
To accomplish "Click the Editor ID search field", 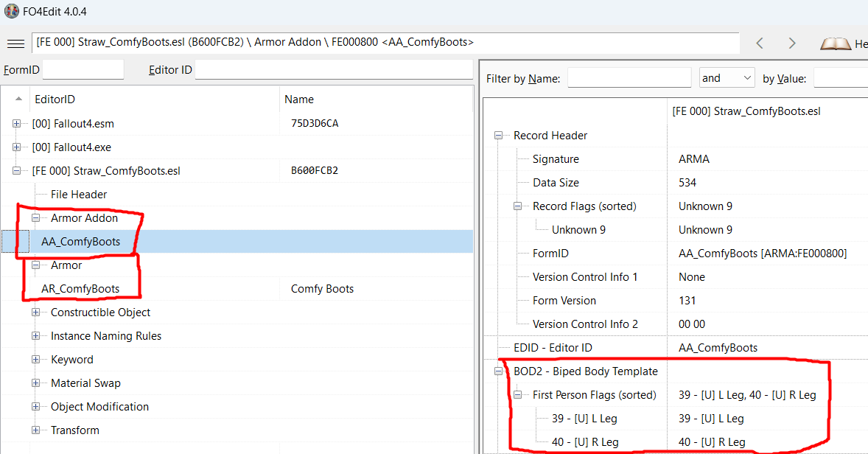I will click(x=334, y=70).
